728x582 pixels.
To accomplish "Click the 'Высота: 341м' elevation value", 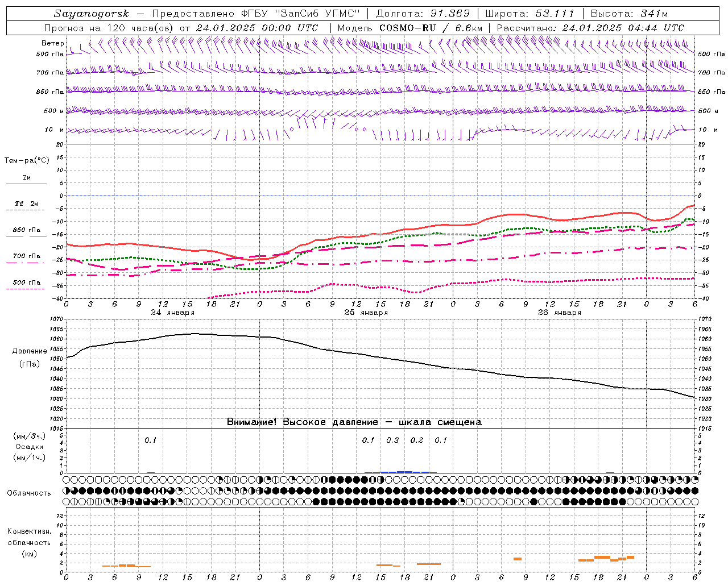I will [629, 14].
